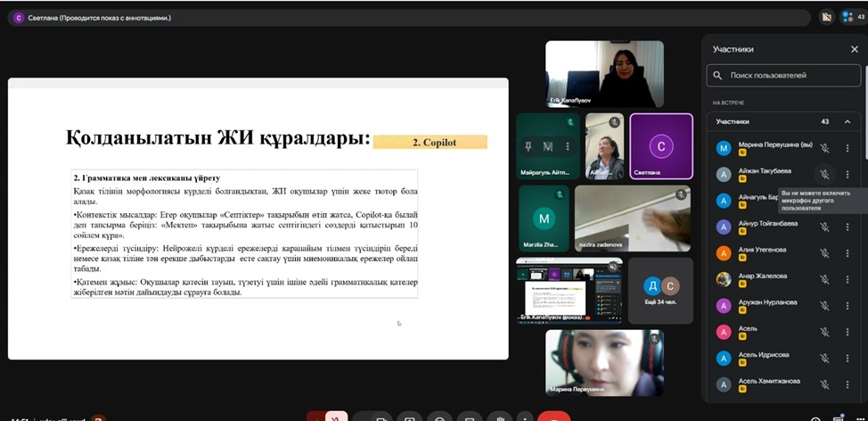Click the Marzila participant tile
The image size is (868, 421).
(544, 219)
